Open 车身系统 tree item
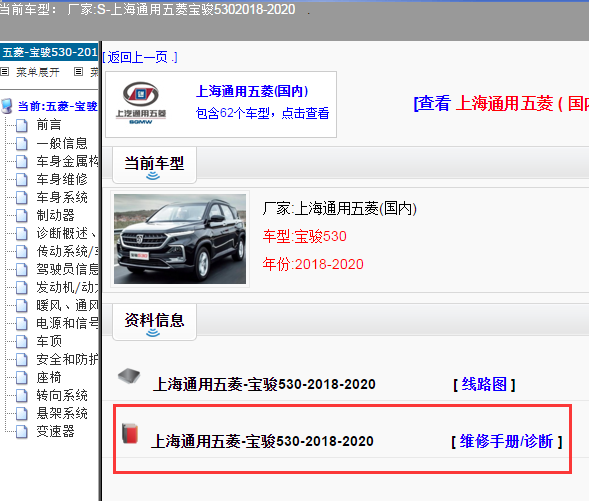589x501 pixels. tap(62, 197)
